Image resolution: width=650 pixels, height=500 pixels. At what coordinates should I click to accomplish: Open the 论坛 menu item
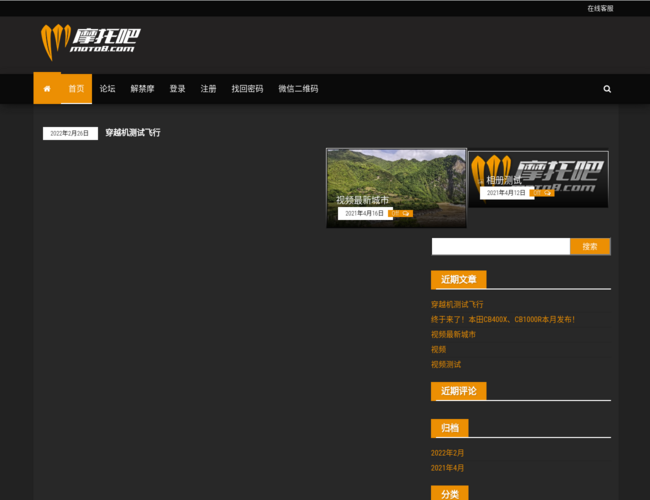click(107, 89)
